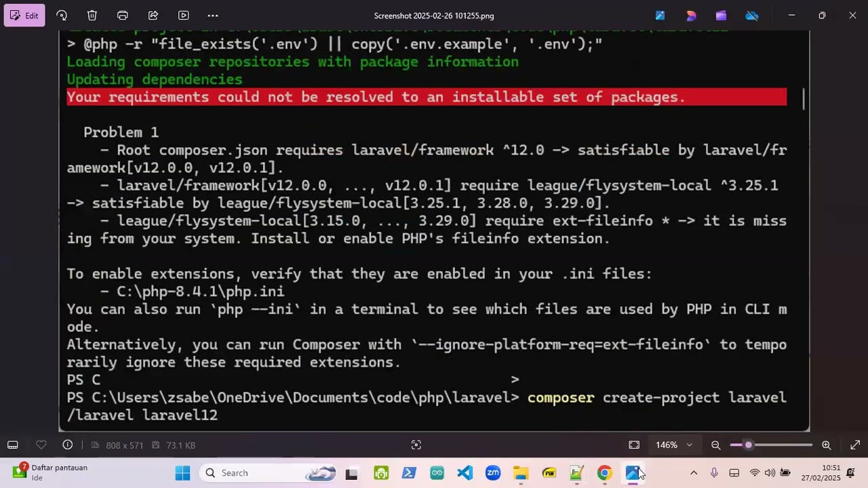This screenshot has width=868, height=488.
Task: Click red error line about installable packages
Action: [x=427, y=97]
